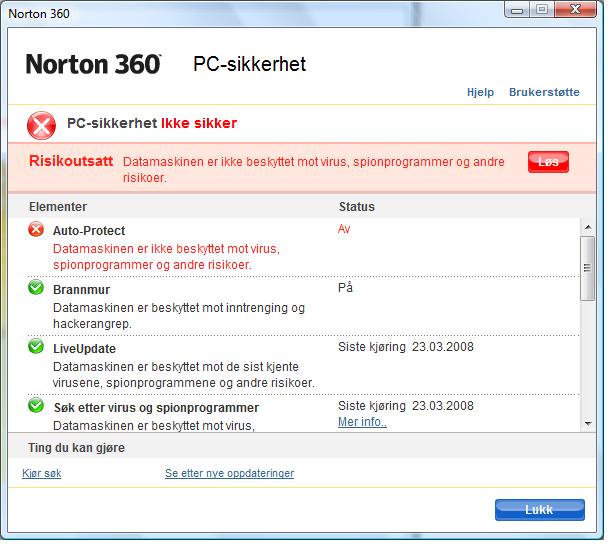Select the LiveUpdate item title
This screenshot has height=548, width=611.
pyautogui.click(x=84, y=348)
